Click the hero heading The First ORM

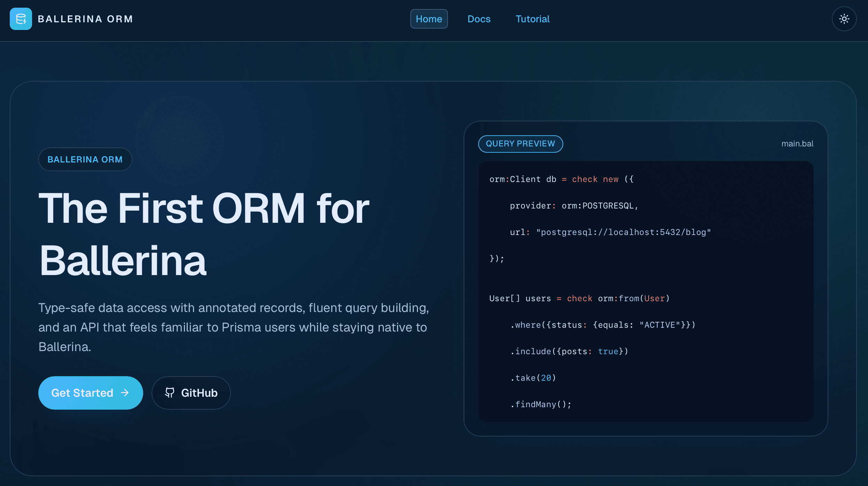click(204, 234)
